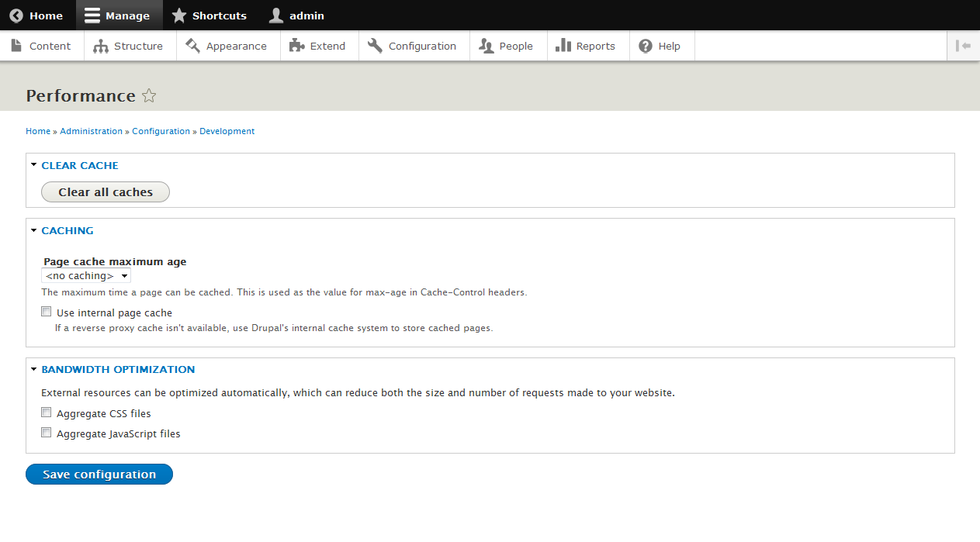Collapse the Bandwidth Optimization section
This screenshot has height=542, width=980.
[x=118, y=370]
